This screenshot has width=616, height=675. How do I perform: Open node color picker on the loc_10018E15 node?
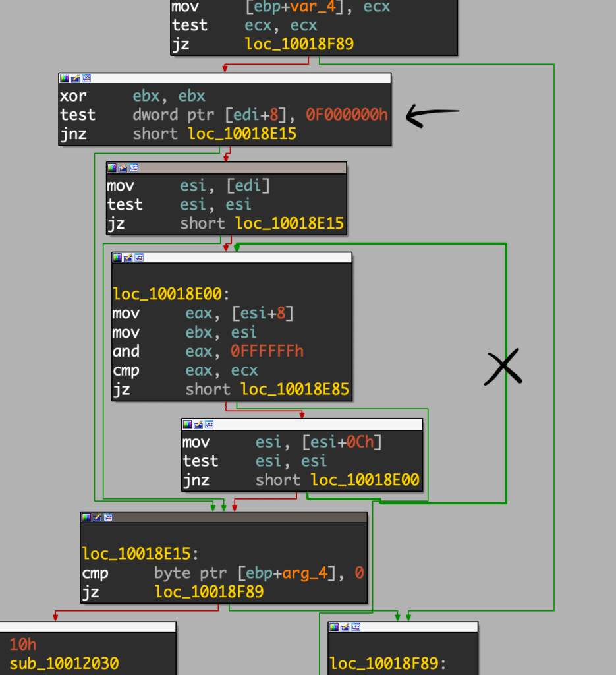[86, 517]
